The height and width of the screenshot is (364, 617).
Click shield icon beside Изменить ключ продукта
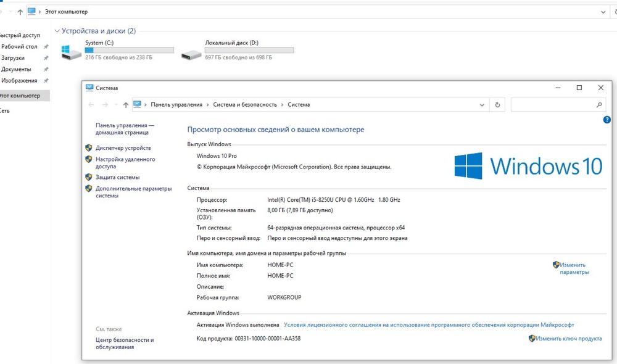pos(532,338)
